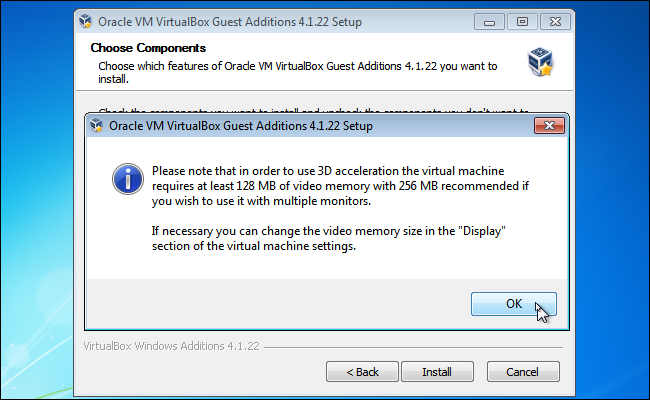Click the blue information icon in the dialog
Screen dimensions: 650x400
pos(125,180)
